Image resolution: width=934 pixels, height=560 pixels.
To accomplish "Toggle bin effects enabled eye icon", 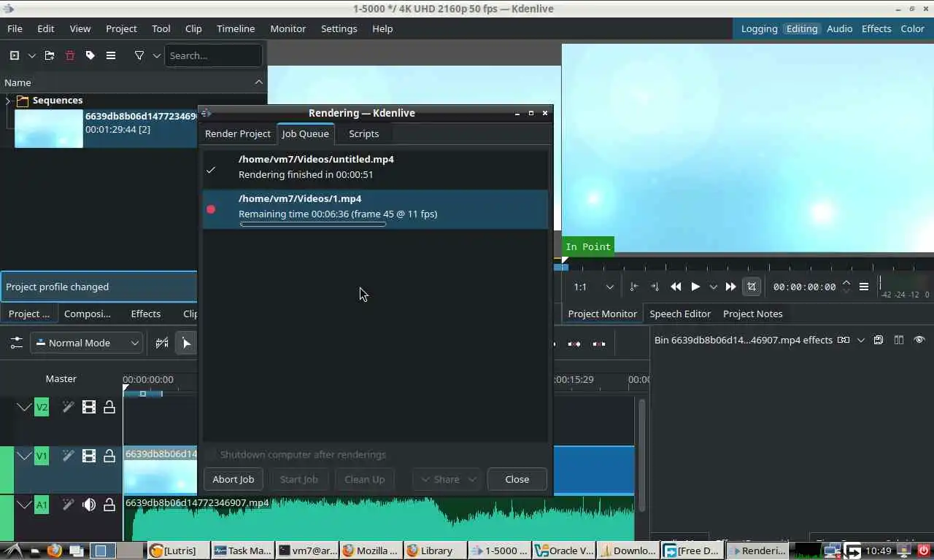I will tap(919, 340).
